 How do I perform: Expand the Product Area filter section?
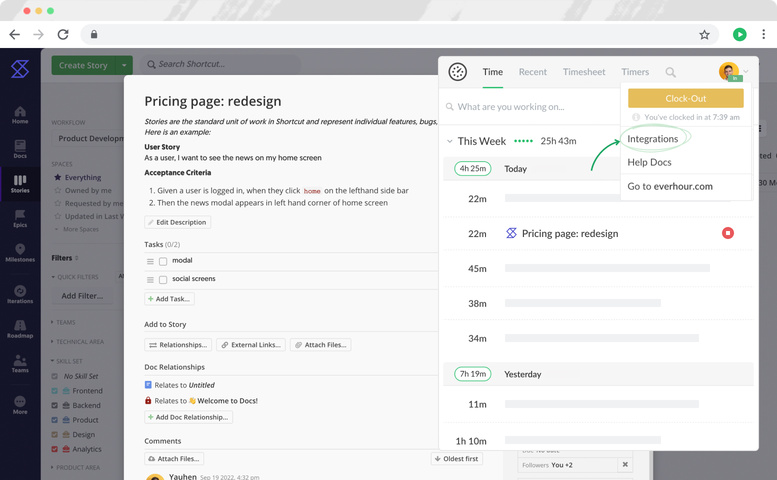pyautogui.click(x=75, y=468)
